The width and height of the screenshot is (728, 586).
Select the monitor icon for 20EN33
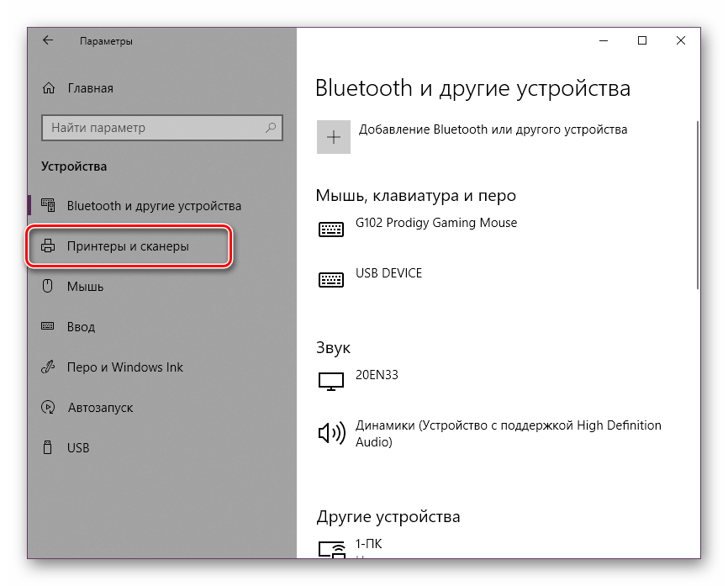(x=330, y=380)
